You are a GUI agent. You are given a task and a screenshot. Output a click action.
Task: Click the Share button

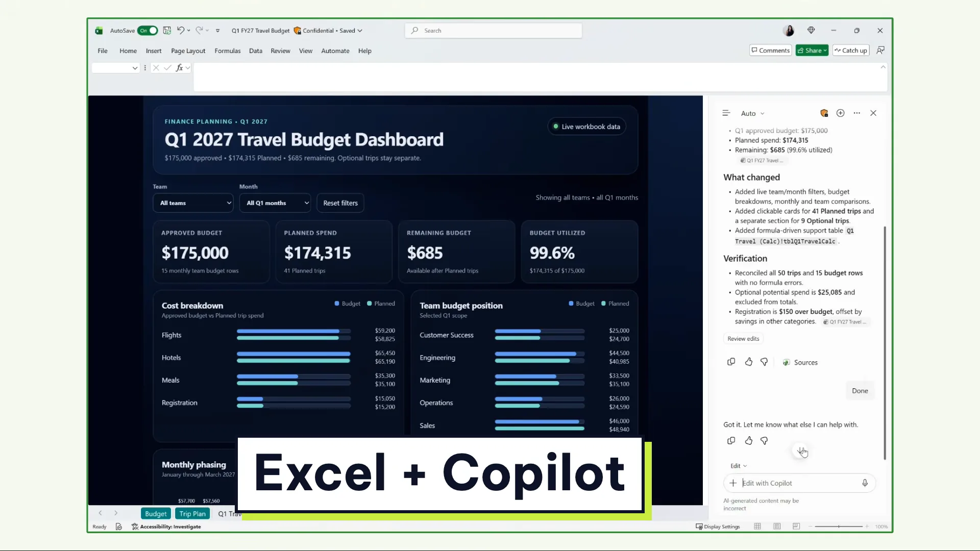(x=812, y=51)
